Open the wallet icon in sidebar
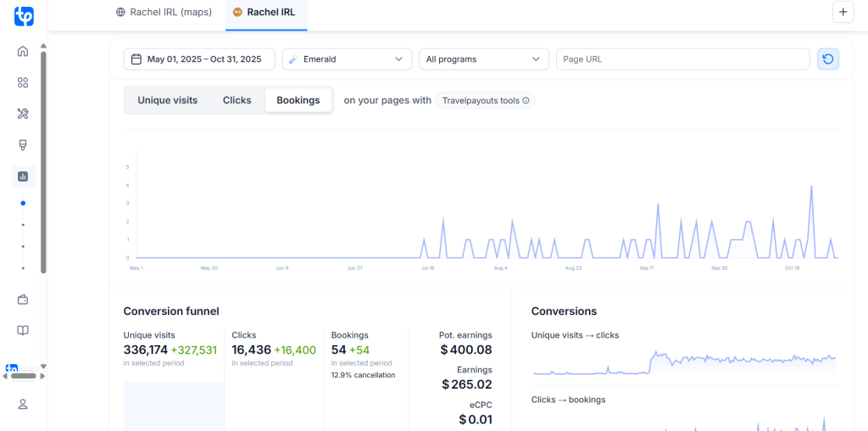Screen dimensions: 868x431 coord(23,299)
